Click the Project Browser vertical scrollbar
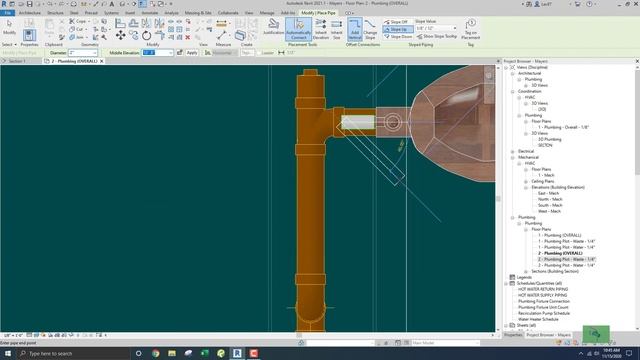This screenshot has height=360, width=640. [637, 122]
